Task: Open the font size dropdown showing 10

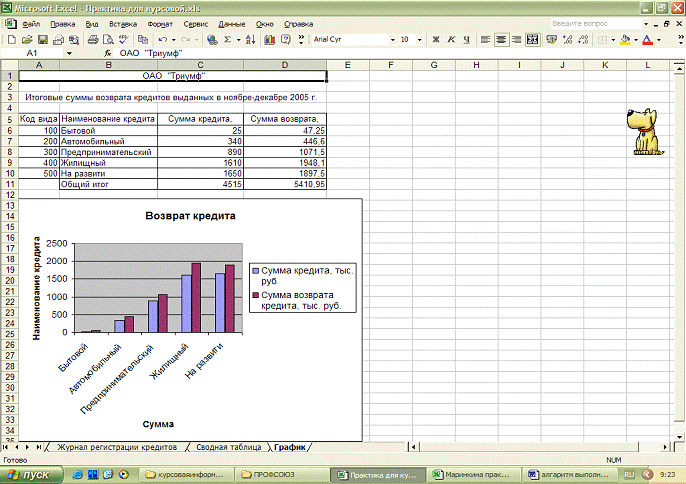Action: tap(421, 40)
